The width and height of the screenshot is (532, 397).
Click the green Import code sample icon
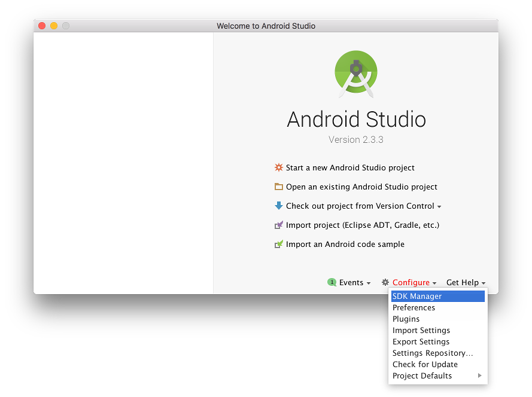pyautogui.click(x=278, y=244)
